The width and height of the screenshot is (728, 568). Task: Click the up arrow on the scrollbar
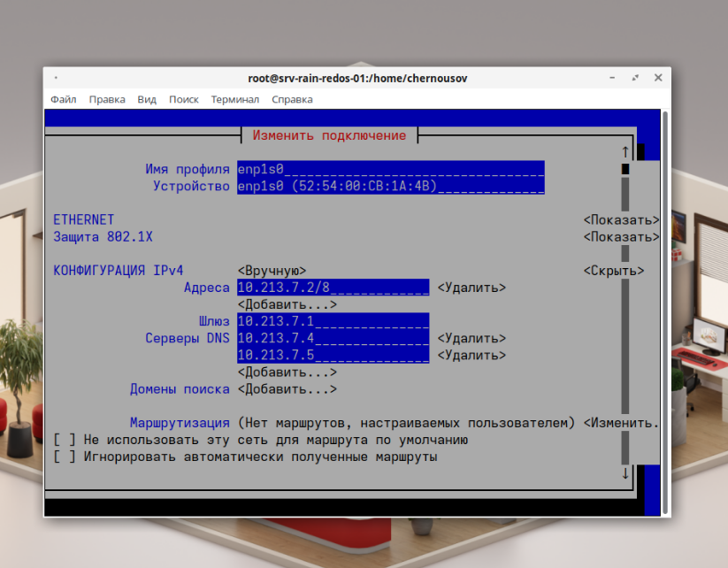click(x=625, y=150)
